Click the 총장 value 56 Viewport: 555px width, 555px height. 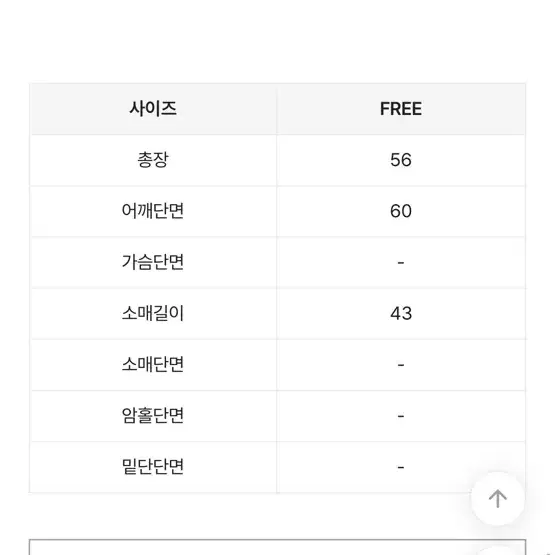(x=401, y=160)
